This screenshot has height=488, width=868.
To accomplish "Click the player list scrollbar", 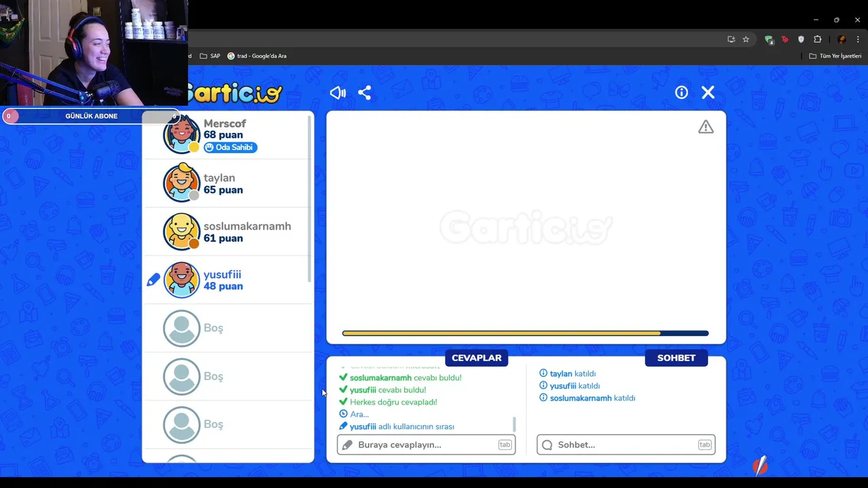I will tap(310, 199).
